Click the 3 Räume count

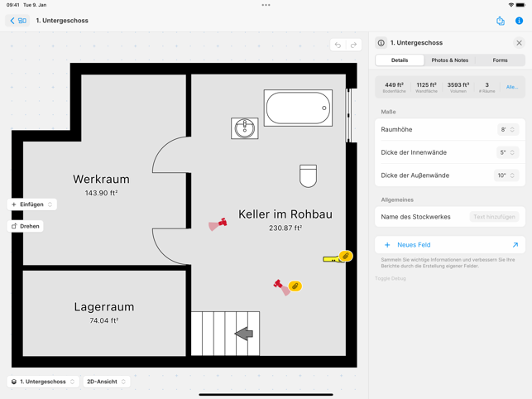[x=486, y=87]
